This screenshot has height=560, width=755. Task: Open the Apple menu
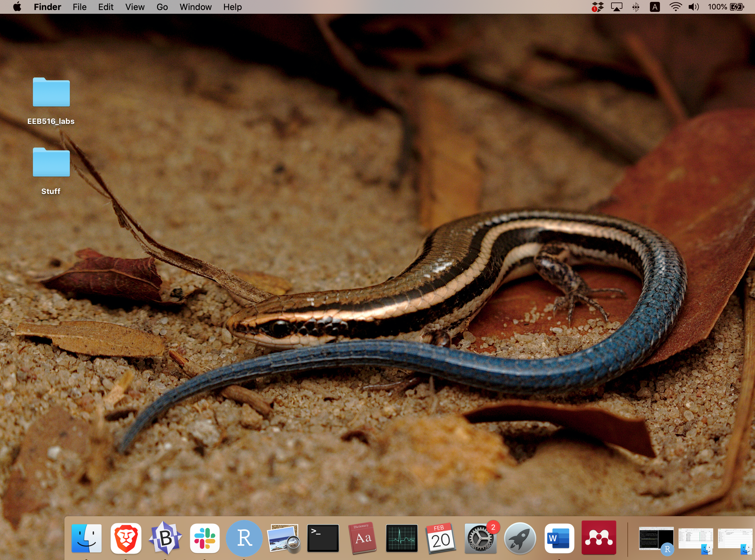(x=17, y=7)
